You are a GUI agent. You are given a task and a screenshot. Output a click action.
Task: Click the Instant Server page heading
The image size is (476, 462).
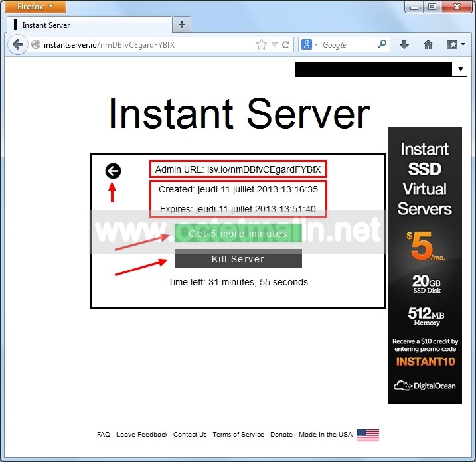click(x=239, y=114)
